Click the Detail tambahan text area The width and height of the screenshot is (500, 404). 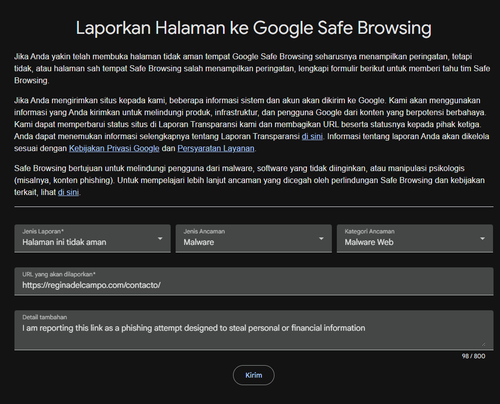pos(254,330)
